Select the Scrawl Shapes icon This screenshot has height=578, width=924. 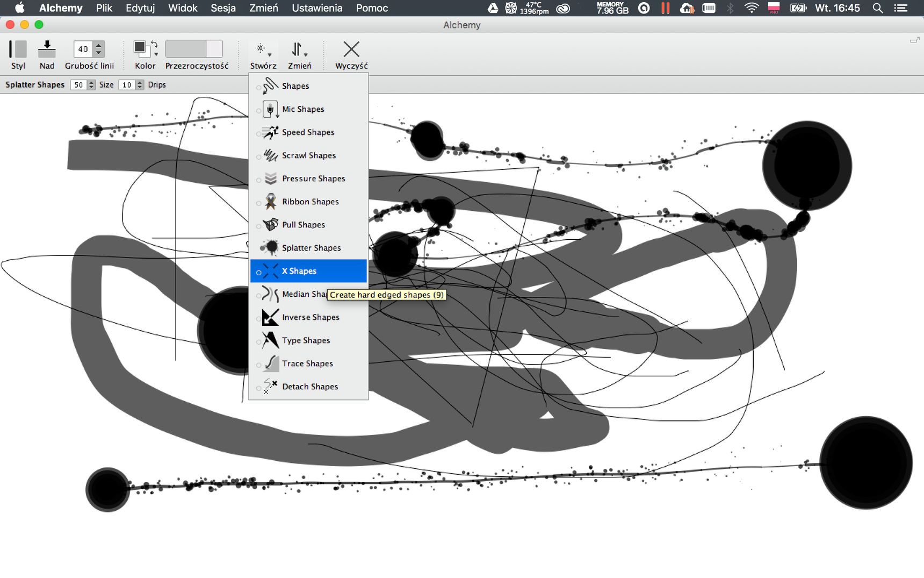click(x=270, y=155)
